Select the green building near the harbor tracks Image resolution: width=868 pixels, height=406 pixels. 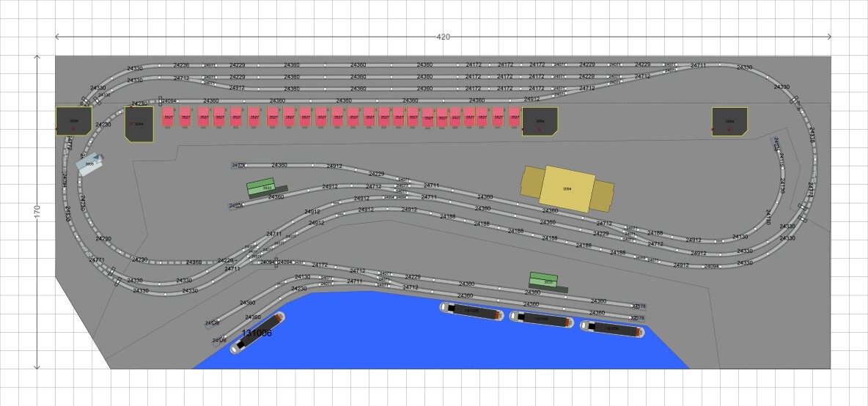pyautogui.click(x=543, y=280)
